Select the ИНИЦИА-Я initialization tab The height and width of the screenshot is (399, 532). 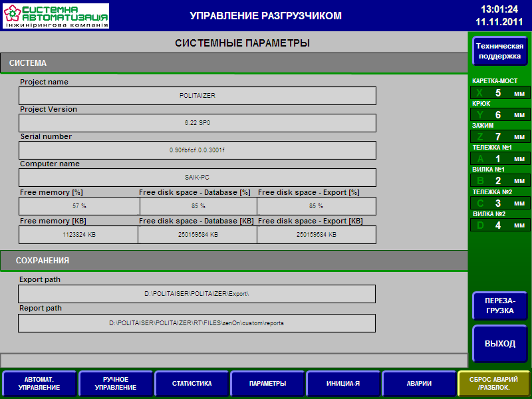(x=343, y=384)
